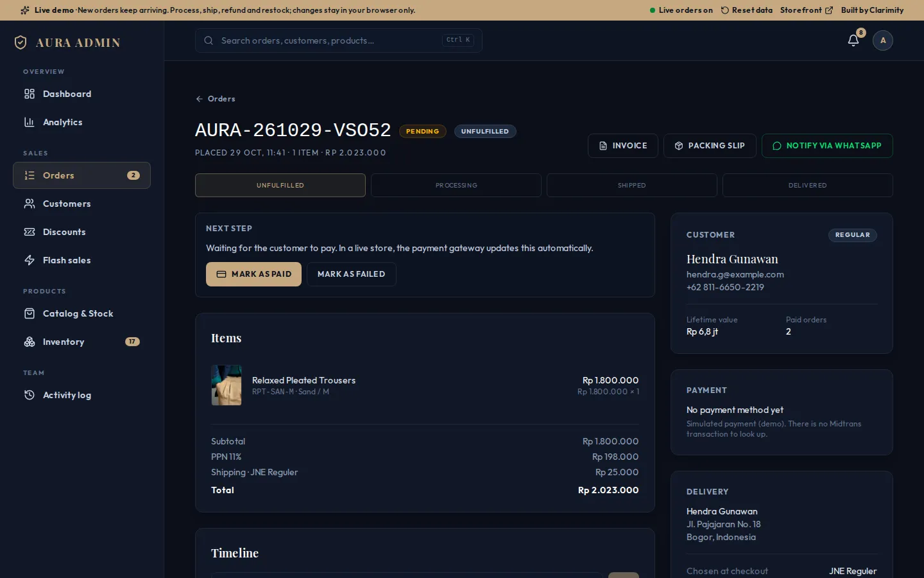Click the sparkle icon in demo banner
The image size is (924, 578).
tap(25, 10)
